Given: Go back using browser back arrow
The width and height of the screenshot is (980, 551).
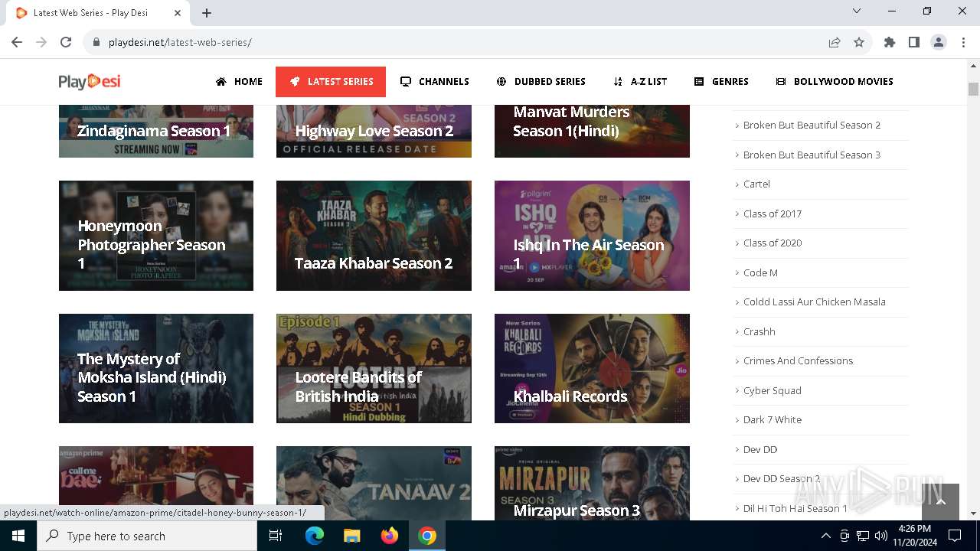Looking at the screenshot, I should (x=17, y=42).
